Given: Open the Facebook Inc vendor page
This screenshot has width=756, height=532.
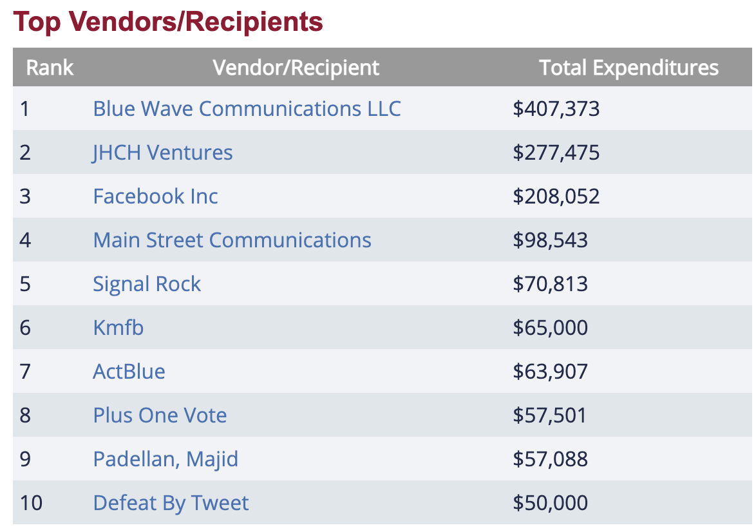Looking at the screenshot, I should point(155,196).
